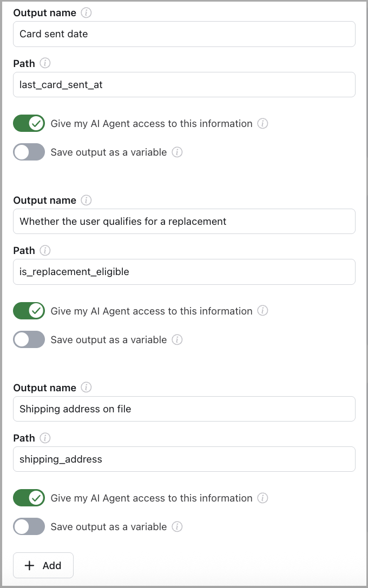The image size is (368, 588).
Task: Enable Save output as variable for Card sent date
Action: click(29, 152)
